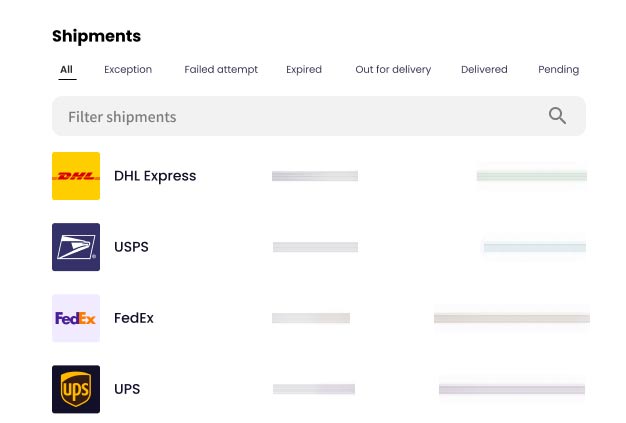Click the FedEx logo icon
This screenshot has width=626, height=423.
point(76,318)
